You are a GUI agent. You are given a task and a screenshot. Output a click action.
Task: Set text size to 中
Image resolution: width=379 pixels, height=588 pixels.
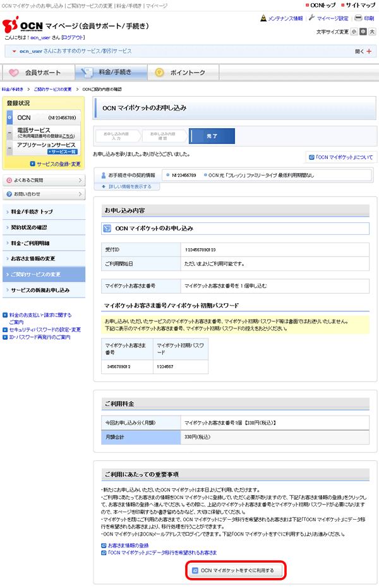[x=363, y=32]
